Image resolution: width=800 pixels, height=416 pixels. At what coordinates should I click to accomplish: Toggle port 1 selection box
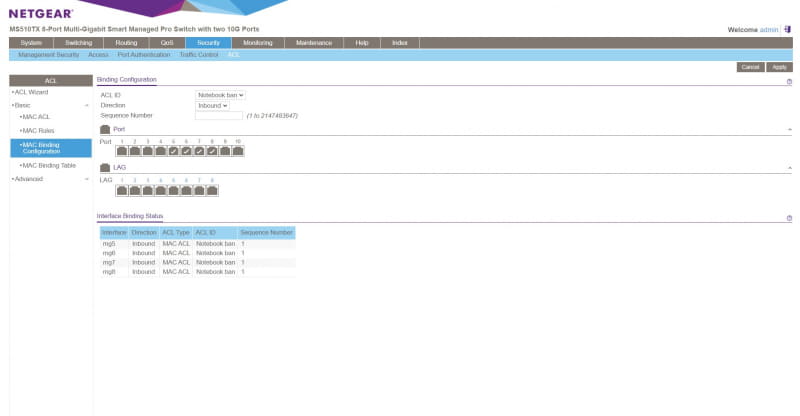(x=122, y=151)
